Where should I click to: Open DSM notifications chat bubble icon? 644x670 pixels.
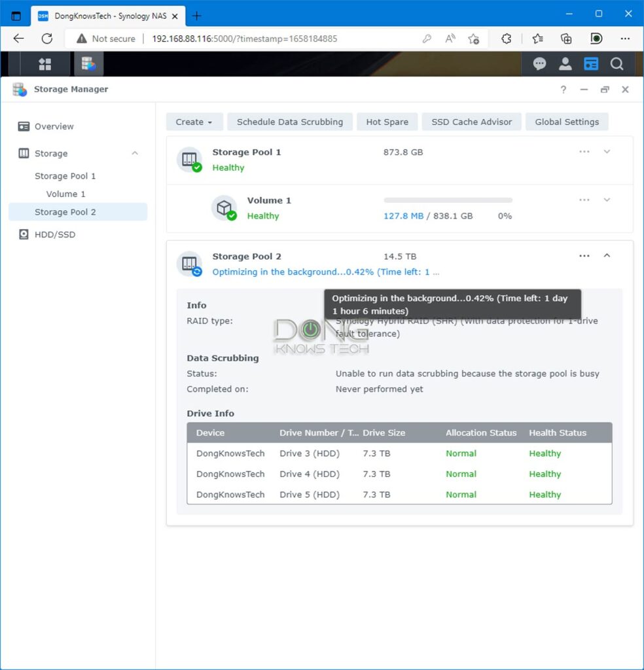tap(539, 64)
